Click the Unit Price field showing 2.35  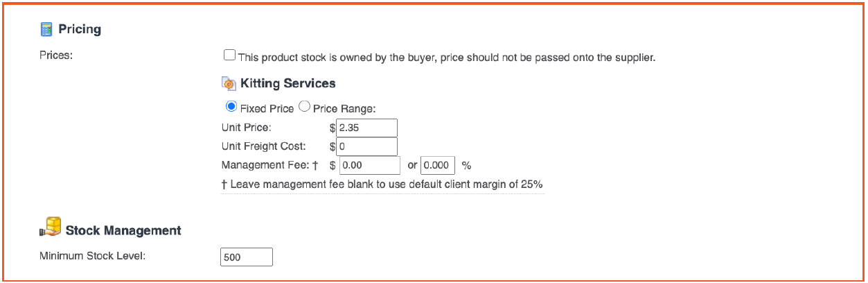[x=366, y=128]
